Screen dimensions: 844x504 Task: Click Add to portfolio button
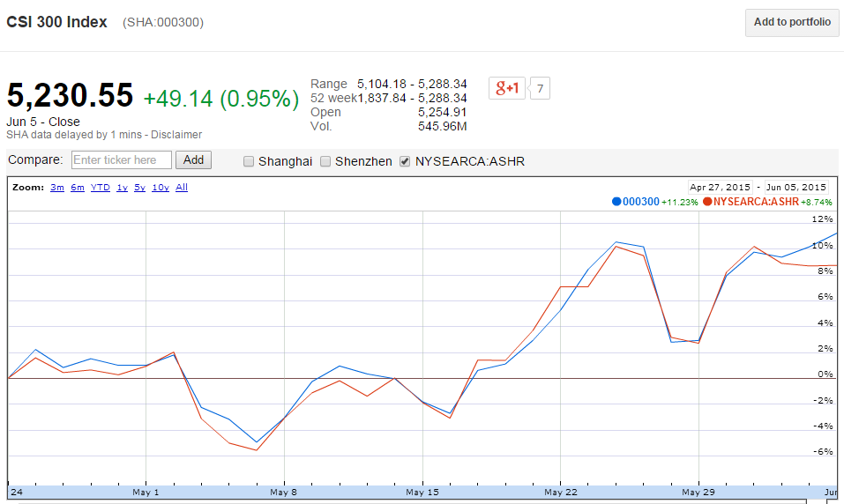792,23
